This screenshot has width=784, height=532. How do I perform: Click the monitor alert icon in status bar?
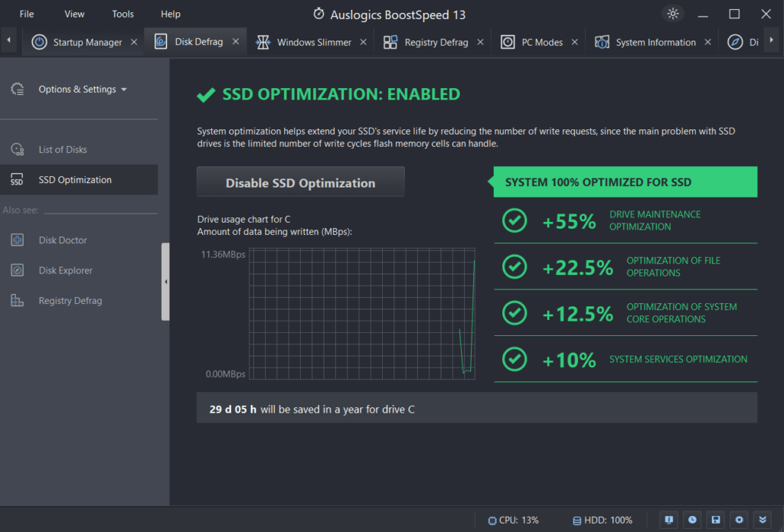(x=668, y=520)
